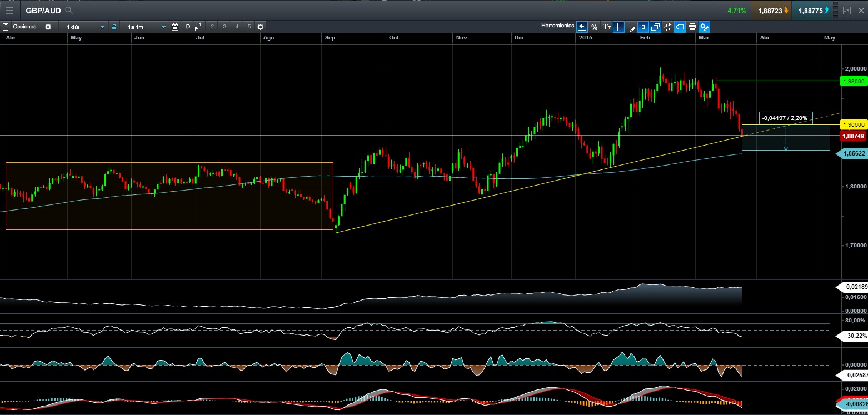The image size is (868, 415).
Task: Select the 'D' daily interval label
Action: coord(188,26)
